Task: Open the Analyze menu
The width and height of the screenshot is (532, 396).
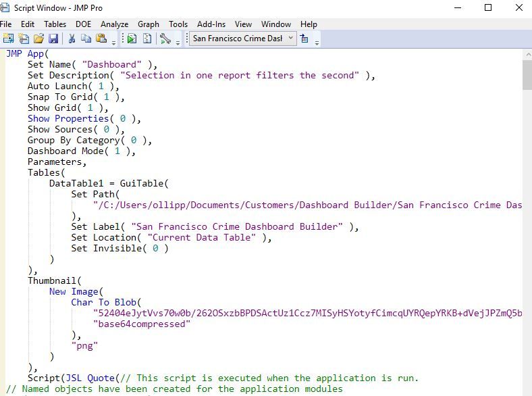Action: point(114,24)
